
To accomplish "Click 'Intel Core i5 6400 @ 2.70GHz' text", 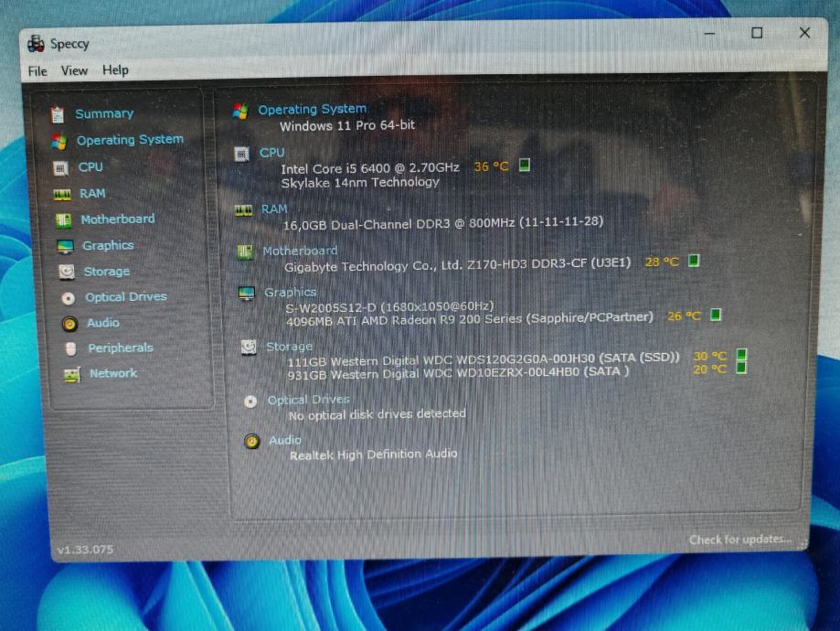I will 370,167.
